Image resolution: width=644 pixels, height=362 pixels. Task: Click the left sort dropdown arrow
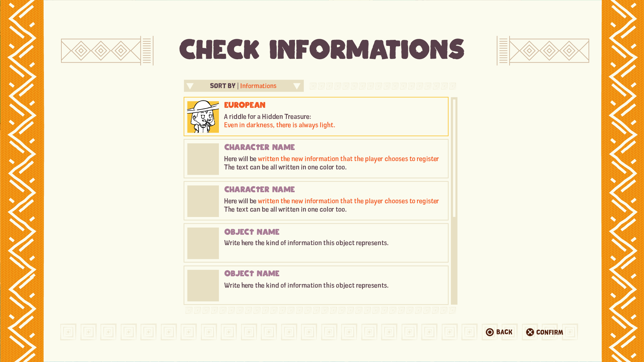pyautogui.click(x=190, y=86)
